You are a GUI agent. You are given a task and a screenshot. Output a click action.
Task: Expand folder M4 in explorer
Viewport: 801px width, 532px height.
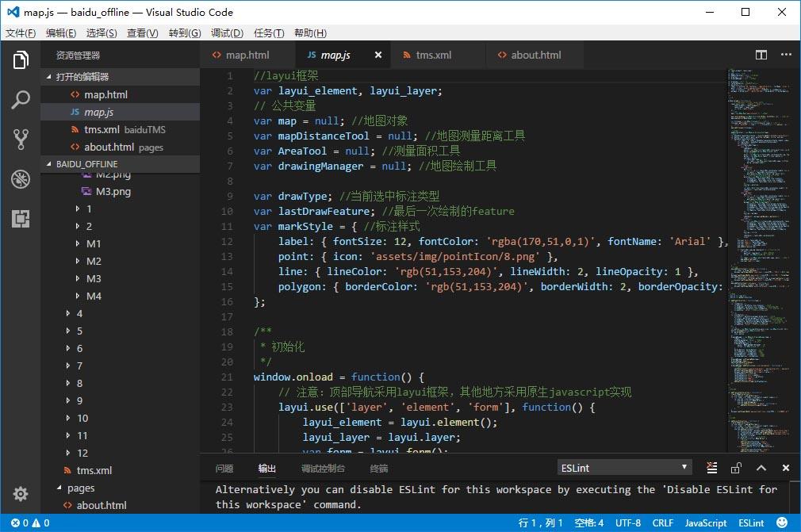(x=77, y=296)
